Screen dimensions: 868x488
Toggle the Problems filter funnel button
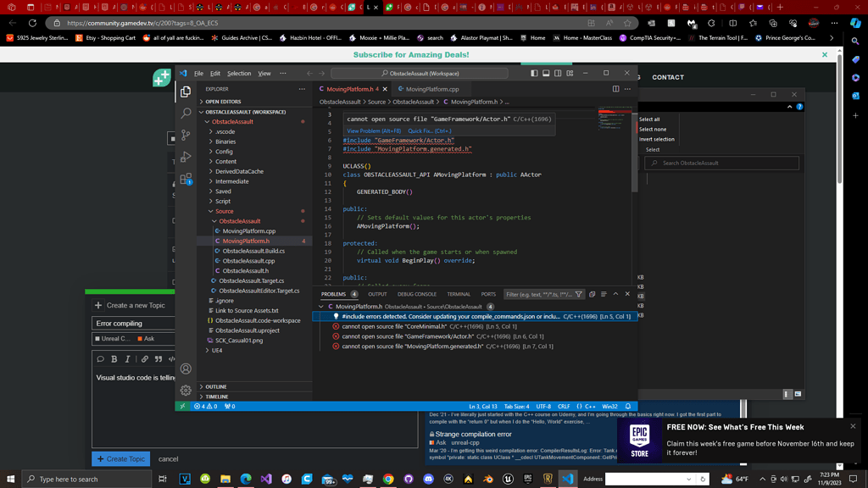coord(579,295)
